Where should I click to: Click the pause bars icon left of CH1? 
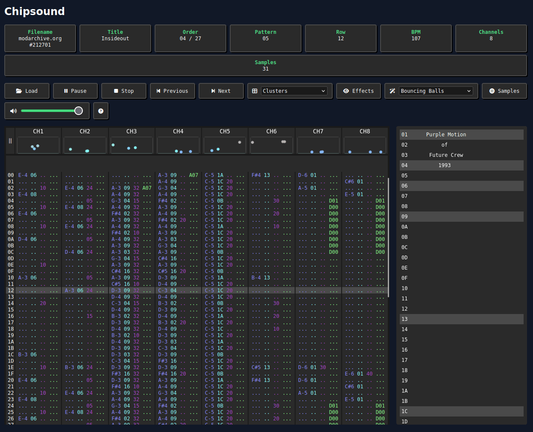[x=10, y=141]
